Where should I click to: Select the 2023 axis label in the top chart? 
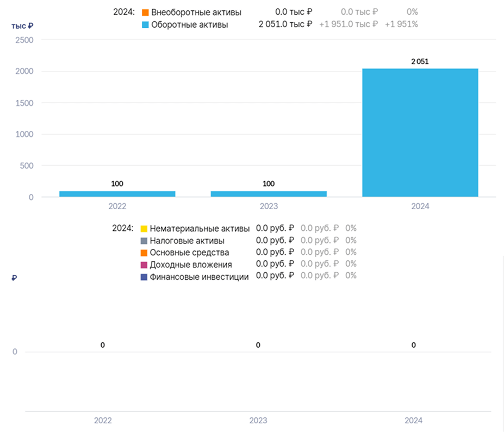269,206
